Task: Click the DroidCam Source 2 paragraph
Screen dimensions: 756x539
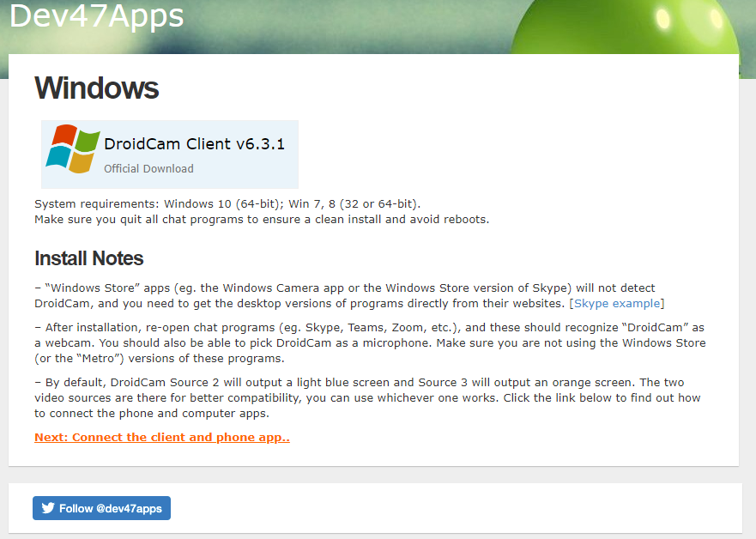Action: pos(367,397)
